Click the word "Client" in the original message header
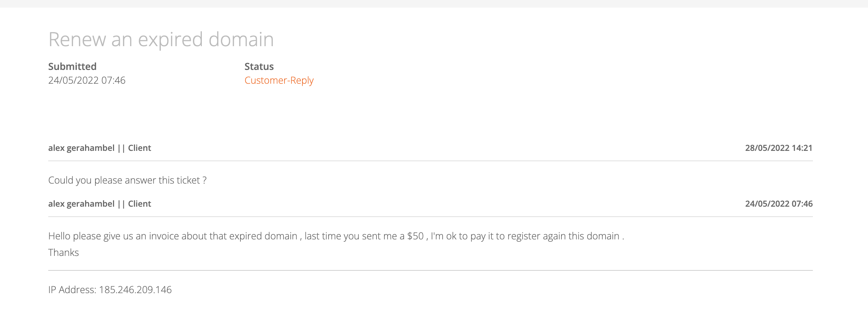The width and height of the screenshot is (868, 310). 139,204
